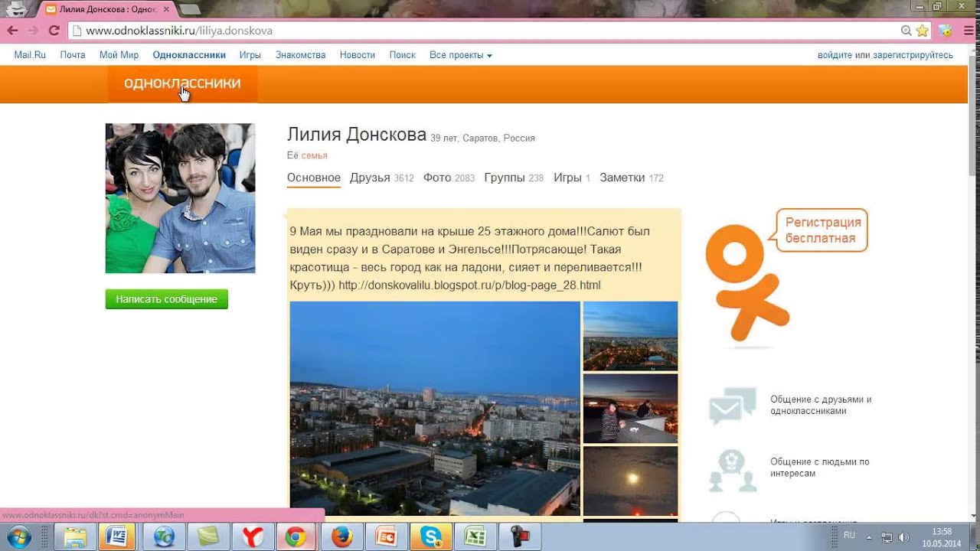Open the green notes taskbar icon
This screenshot has height=551, width=980.
tap(208, 537)
